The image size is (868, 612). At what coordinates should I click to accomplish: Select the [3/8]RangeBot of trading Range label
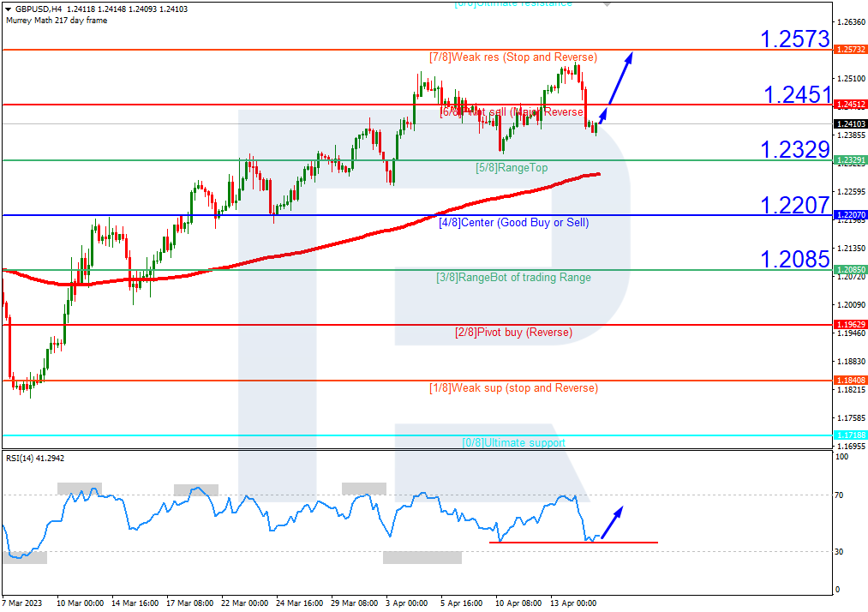(x=513, y=278)
